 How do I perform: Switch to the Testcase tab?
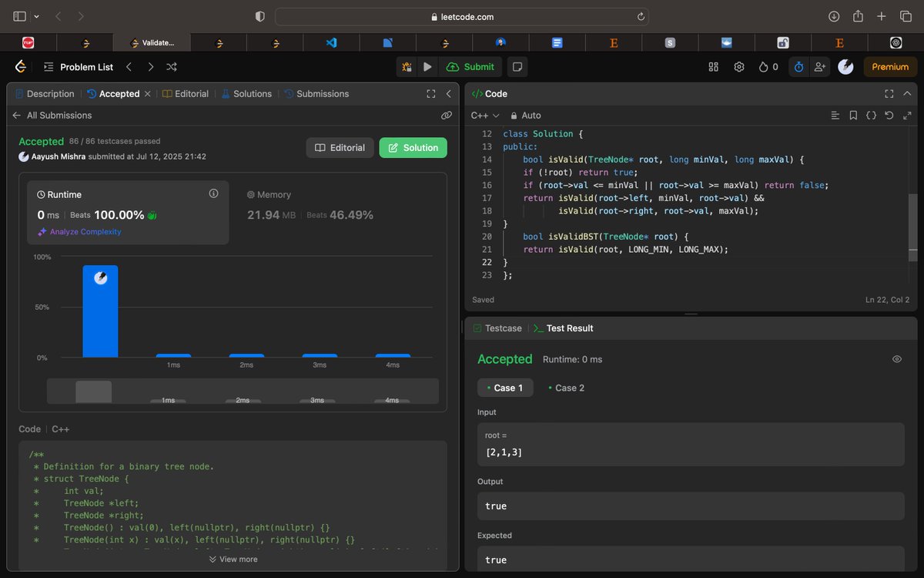(498, 328)
